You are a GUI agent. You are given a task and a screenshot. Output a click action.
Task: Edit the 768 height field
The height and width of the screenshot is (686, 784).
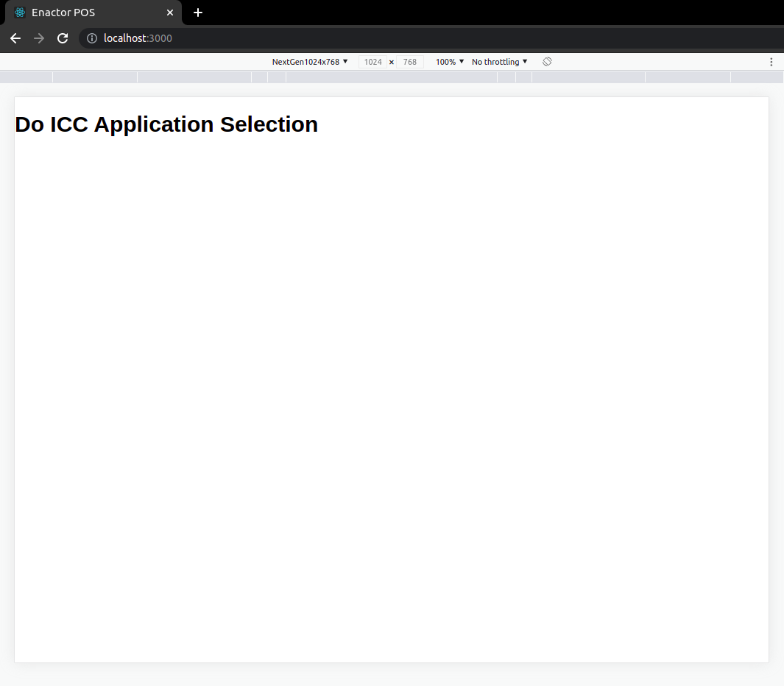pos(410,62)
